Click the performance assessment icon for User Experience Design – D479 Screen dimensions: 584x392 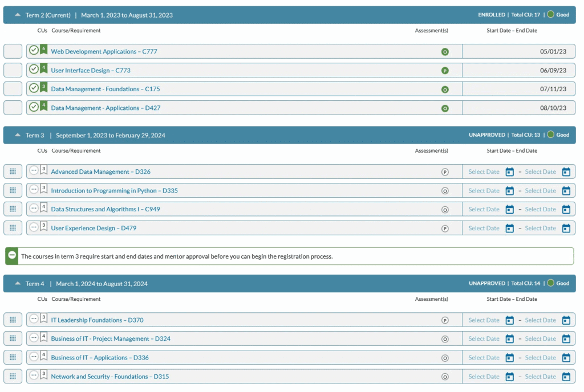(445, 227)
